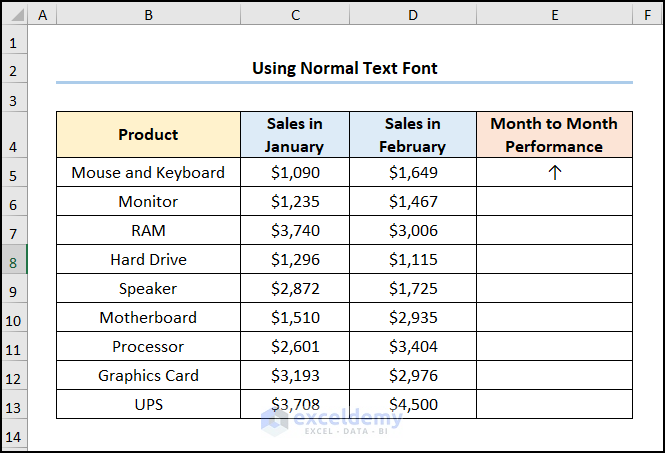Click UPS February sales $4,500
This screenshot has width=665, height=453.
[412, 405]
